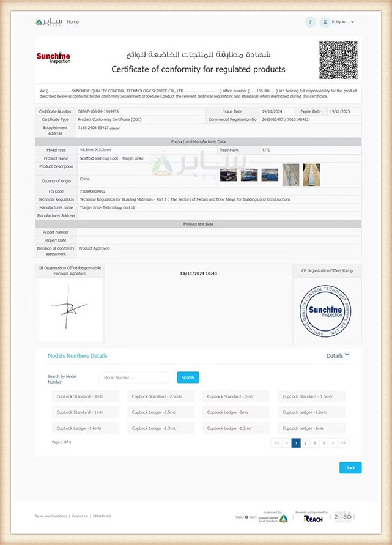This screenshot has width=392, height=545.
Task: Select pagination page 4
Action: point(324,443)
